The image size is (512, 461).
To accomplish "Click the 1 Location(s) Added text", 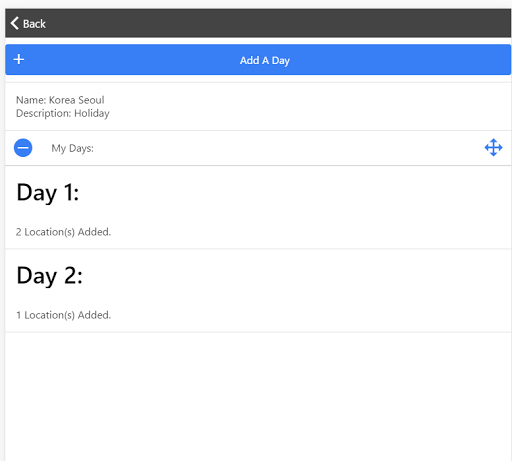I will click(x=64, y=315).
